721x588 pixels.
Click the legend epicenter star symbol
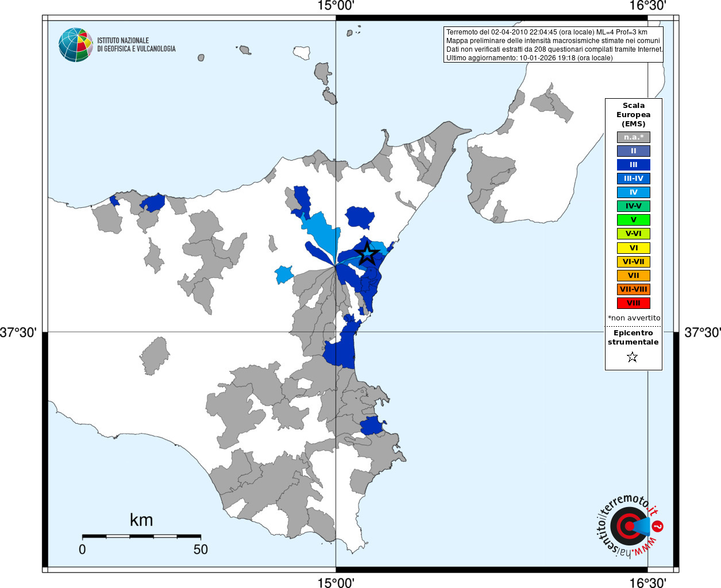point(633,357)
